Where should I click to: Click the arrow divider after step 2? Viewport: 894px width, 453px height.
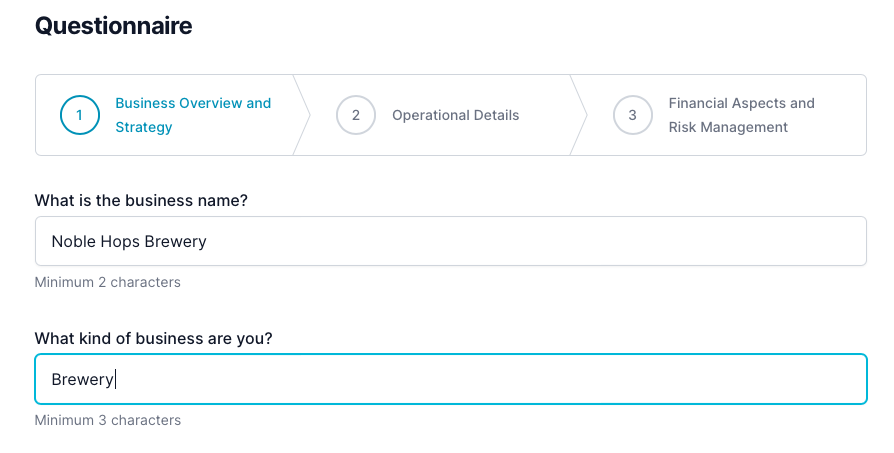(x=579, y=115)
